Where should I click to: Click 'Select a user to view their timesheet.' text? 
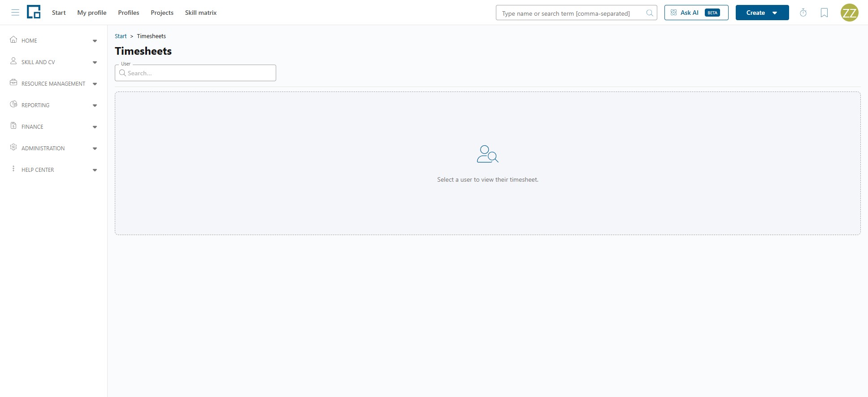488,179
